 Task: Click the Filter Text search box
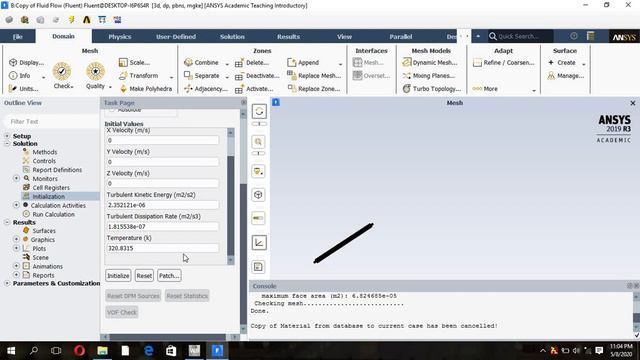point(51,122)
